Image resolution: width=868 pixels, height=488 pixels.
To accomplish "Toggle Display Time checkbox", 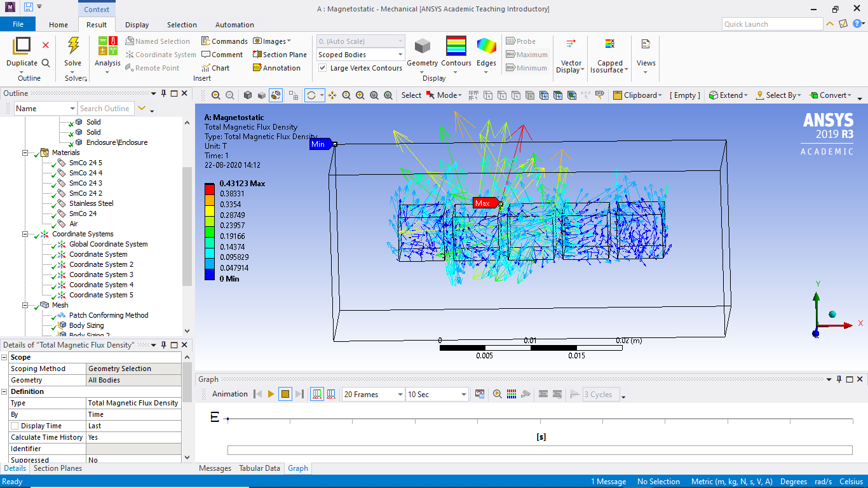I will point(15,426).
